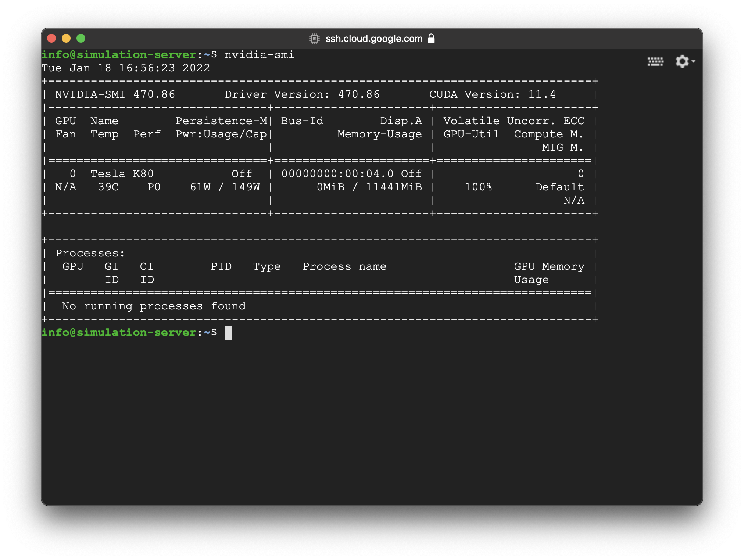The image size is (744, 560).
Task: Click the 'Type' column header in Processes
Action: [x=267, y=266]
